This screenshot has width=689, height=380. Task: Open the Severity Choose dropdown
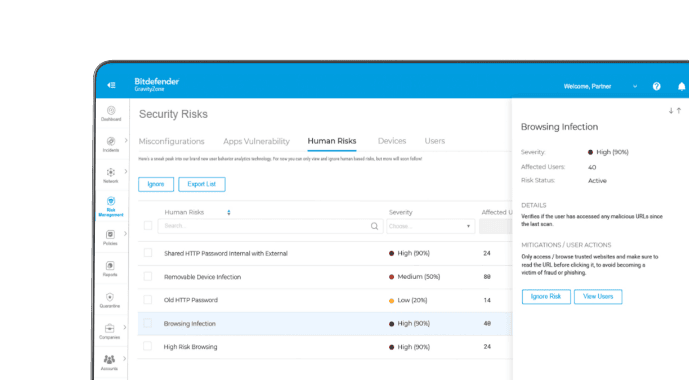(430, 226)
